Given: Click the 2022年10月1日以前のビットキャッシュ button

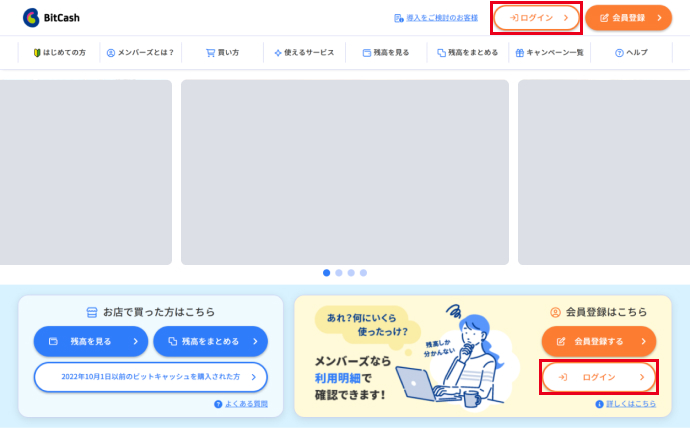Looking at the screenshot, I should pyautogui.click(x=150, y=377).
